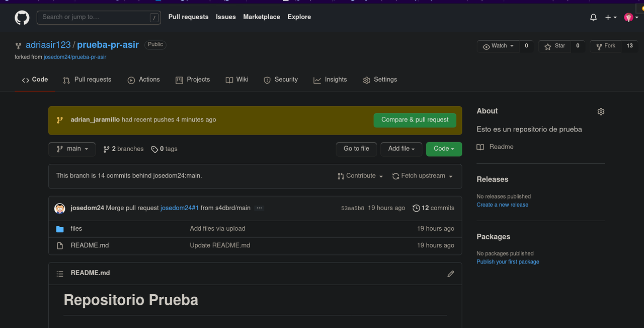Click the folder icon beside files
Screen dimensions: 644x328
pos(60,229)
